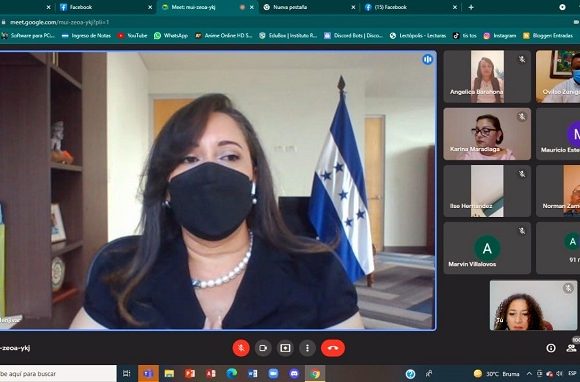Select Karina Maradiaga's video tile

487,134
